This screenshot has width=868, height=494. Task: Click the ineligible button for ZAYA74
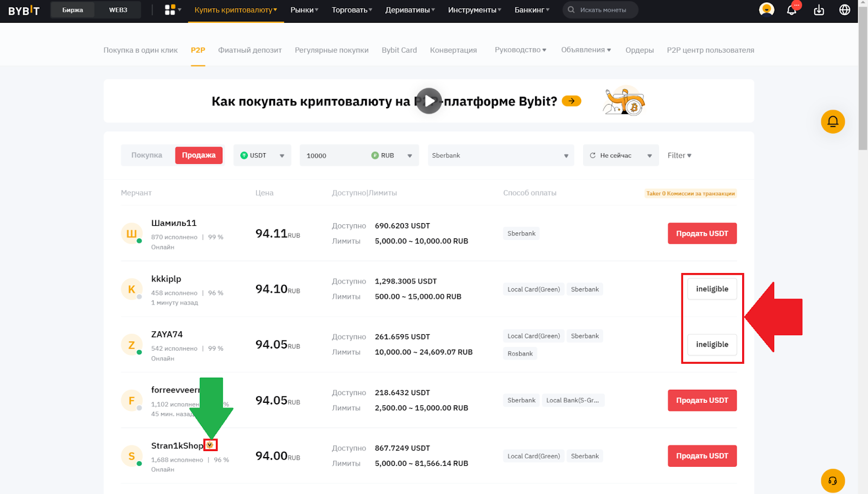coord(712,345)
